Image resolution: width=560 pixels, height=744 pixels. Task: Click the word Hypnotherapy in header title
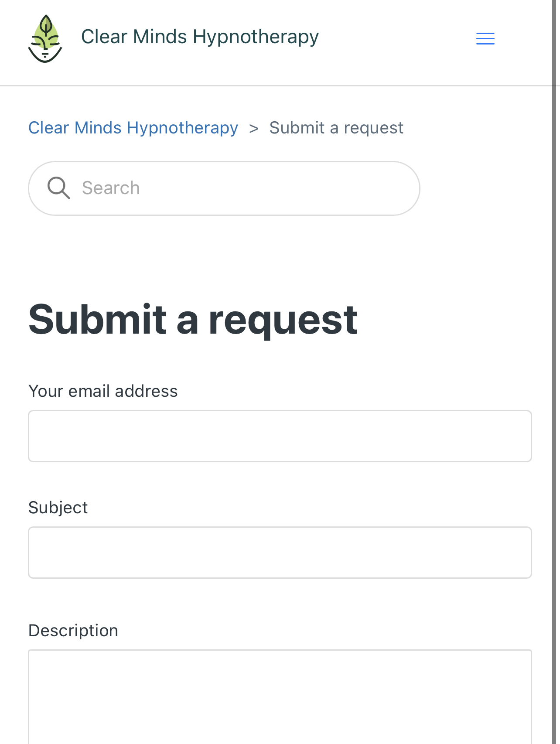point(256,38)
